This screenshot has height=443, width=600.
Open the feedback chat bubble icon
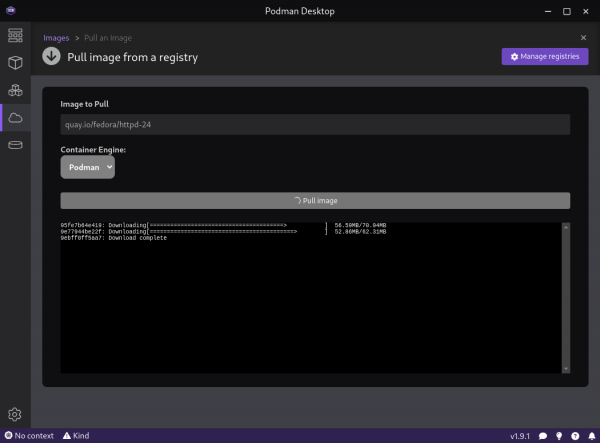pos(543,436)
